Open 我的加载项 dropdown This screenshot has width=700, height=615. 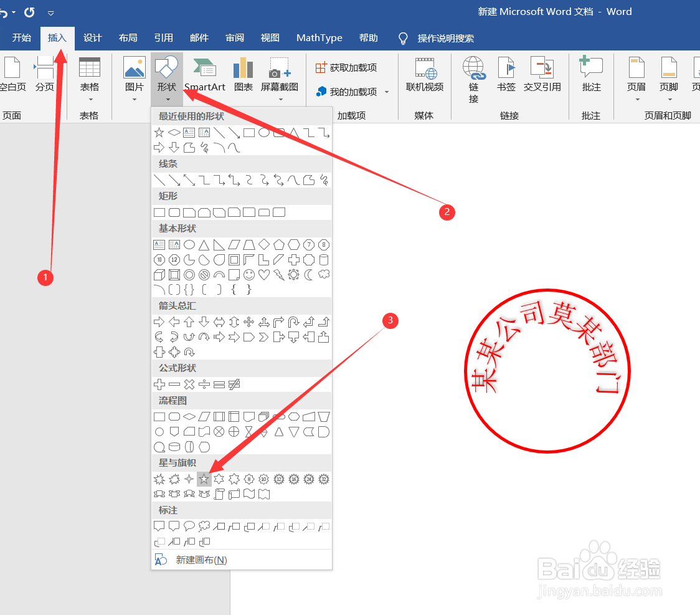pos(352,92)
